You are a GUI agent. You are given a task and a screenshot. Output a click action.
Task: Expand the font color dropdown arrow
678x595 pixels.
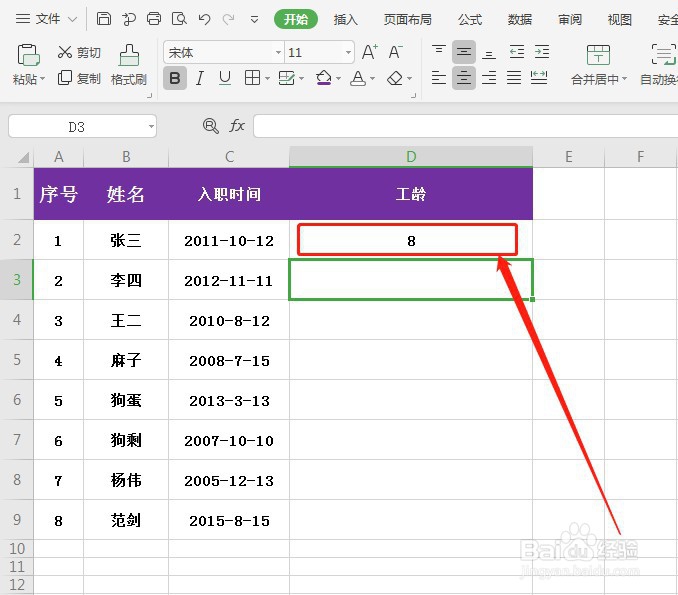[373, 79]
